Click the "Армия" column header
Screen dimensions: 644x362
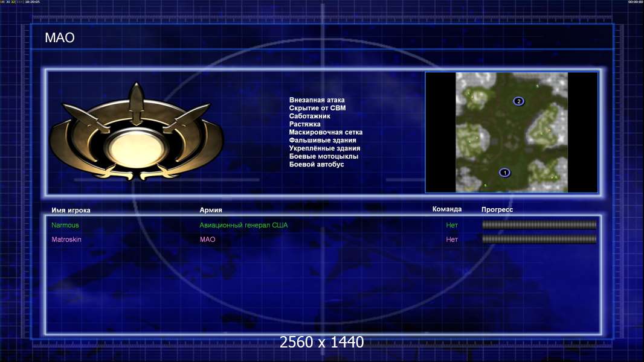tap(211, 210)
